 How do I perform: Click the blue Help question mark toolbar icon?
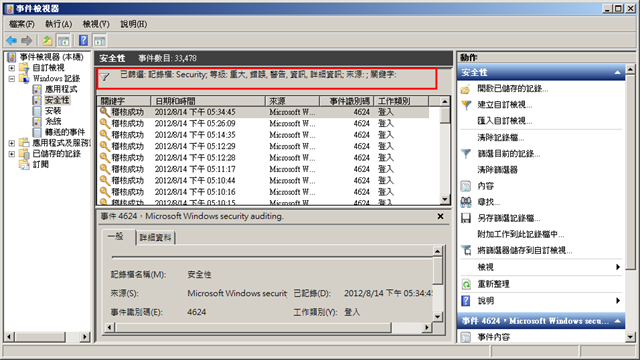[x=83, y=40]
